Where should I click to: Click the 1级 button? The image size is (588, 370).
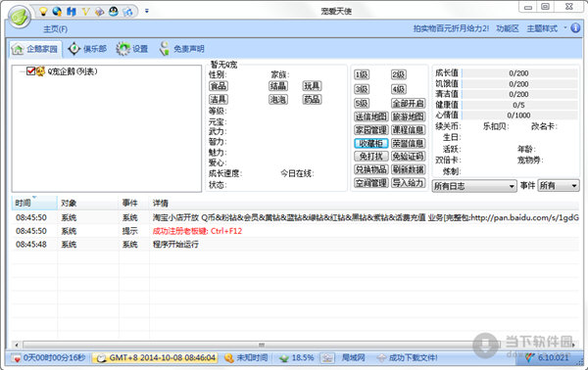(x=362, y=75)
